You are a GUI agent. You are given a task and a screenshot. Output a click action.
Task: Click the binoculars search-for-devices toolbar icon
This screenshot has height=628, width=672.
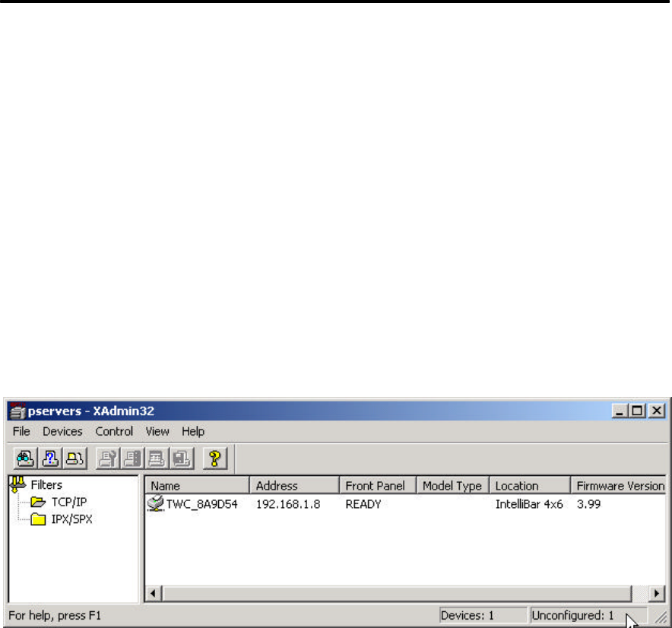tap(25, 458)
